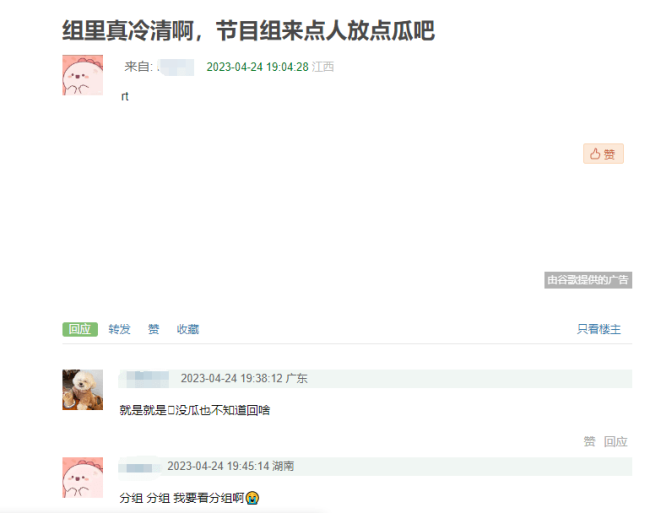Toggle 只看楼主 filter
Image resolution: width=650 pixels, height=513 pixels.
(599, 329)
